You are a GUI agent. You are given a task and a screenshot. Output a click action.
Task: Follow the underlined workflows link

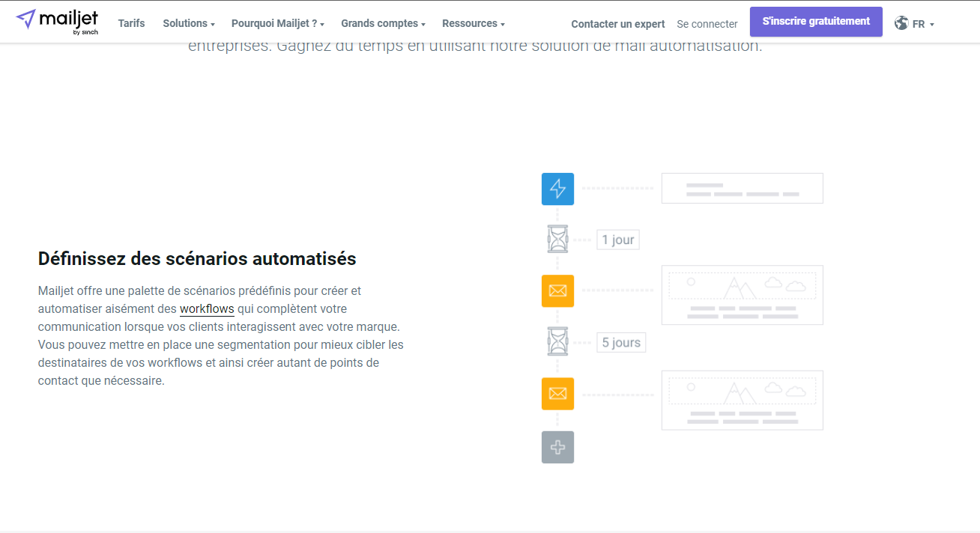pyautogui.click(x=207, y=308)
